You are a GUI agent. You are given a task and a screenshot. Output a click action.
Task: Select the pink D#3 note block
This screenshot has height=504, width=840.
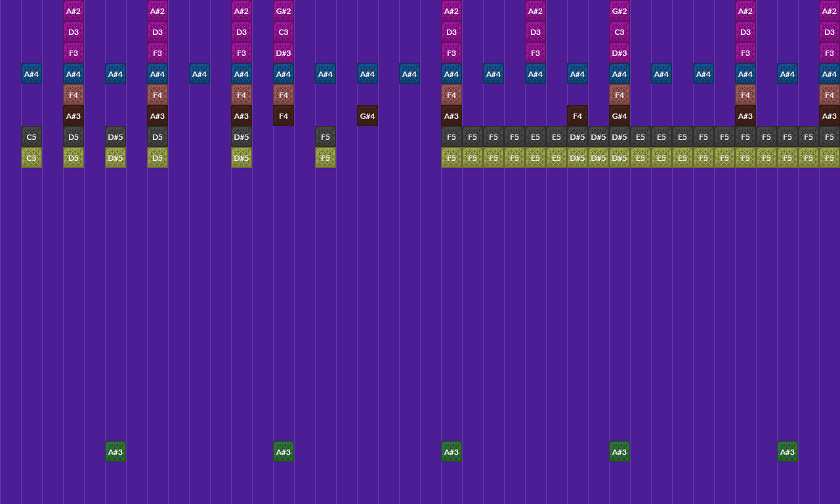click(x=283, y=52)
